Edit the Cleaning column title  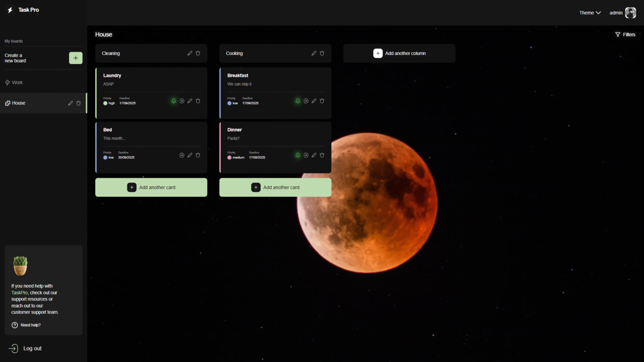click(190, 53)
